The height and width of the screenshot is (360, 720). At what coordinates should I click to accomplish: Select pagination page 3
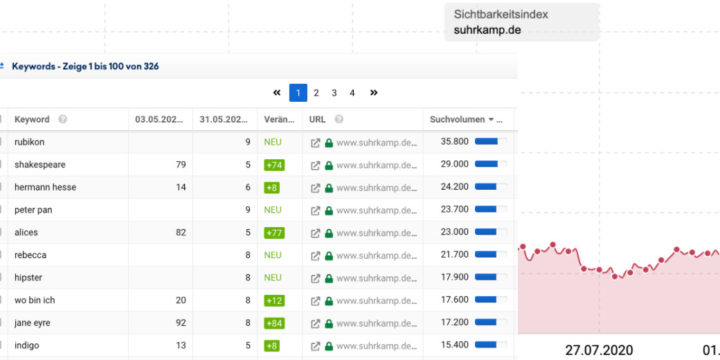pos(334,93)
